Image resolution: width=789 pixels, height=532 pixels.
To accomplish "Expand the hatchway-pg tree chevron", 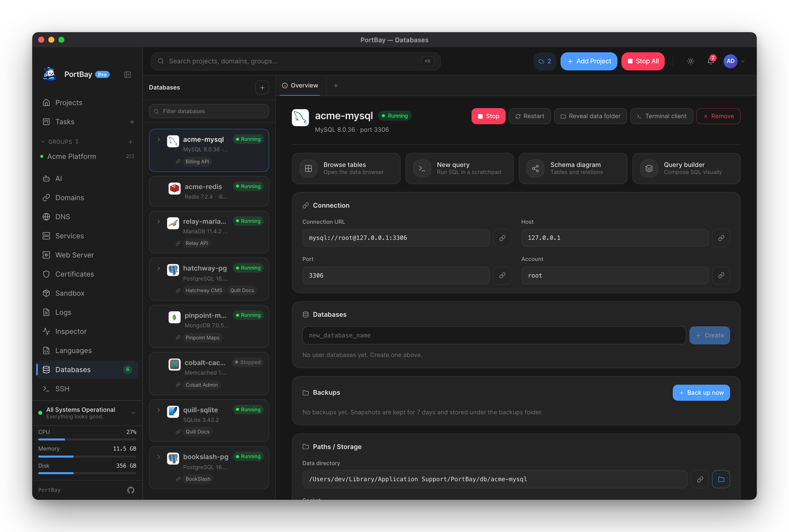I will click(159, 268).
